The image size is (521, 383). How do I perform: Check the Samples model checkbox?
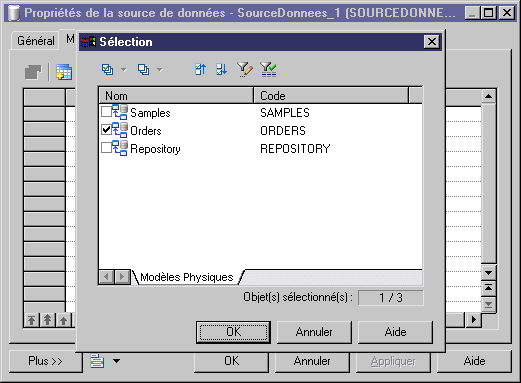tap(106, 112)
